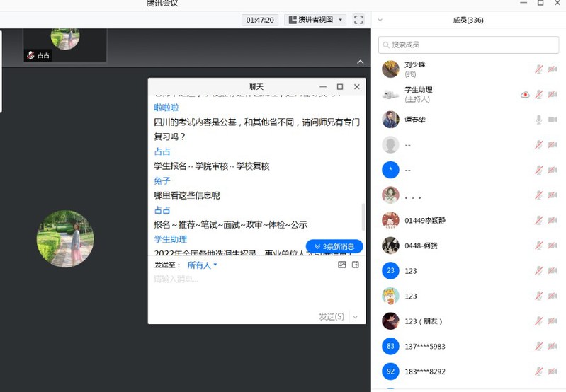This screenshot has height=392, width=566.
Task: Click 01449李颖静's avatar icon
Action: point(390,221)
